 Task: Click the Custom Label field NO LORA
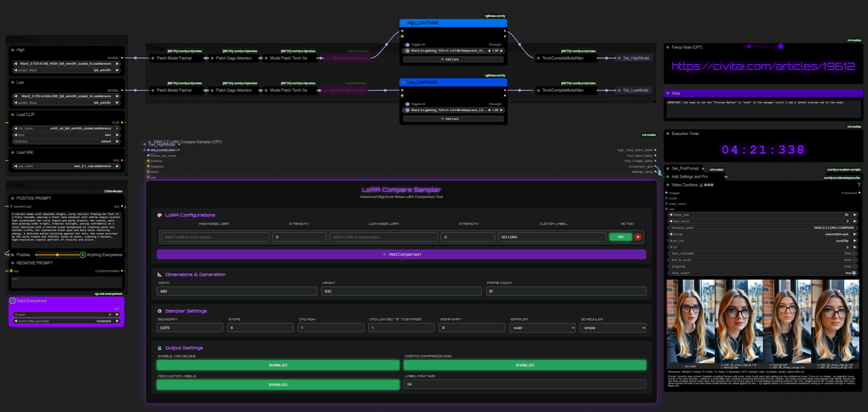coord(552,237)
